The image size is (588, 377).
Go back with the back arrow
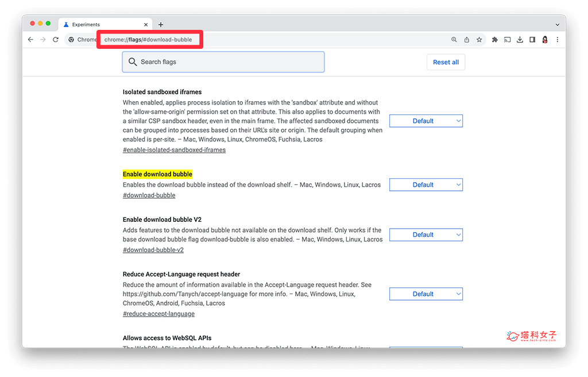pos(30,40)
